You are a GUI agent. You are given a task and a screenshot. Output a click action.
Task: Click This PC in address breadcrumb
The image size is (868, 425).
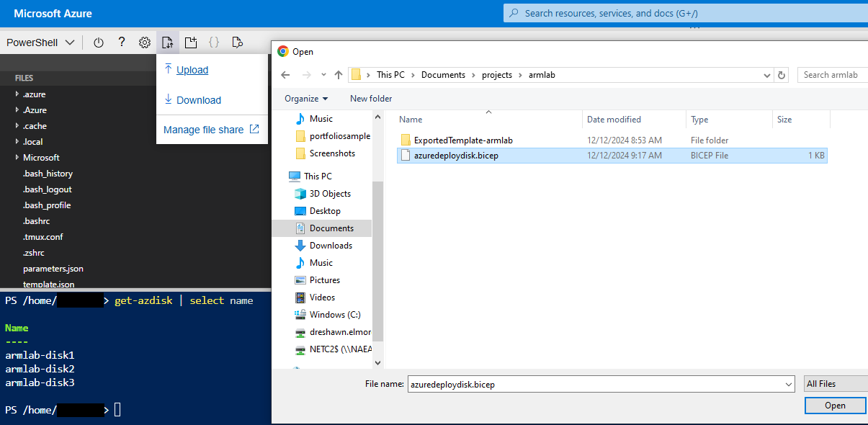(x=390, y=75)
